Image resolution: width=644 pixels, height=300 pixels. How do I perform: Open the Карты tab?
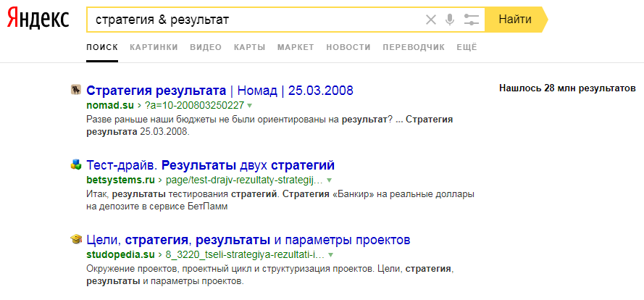[249, 47]
